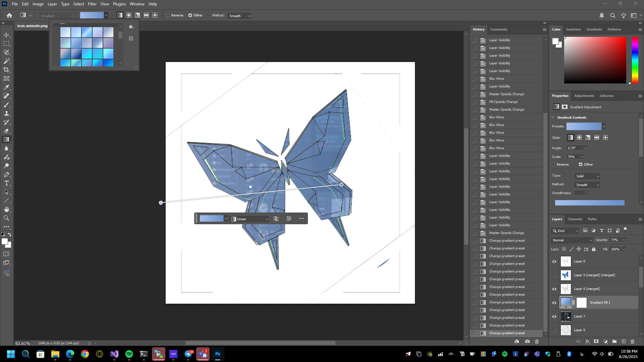Select the Blur More history state
Screen dimensions: 644x362
[496, 79]
